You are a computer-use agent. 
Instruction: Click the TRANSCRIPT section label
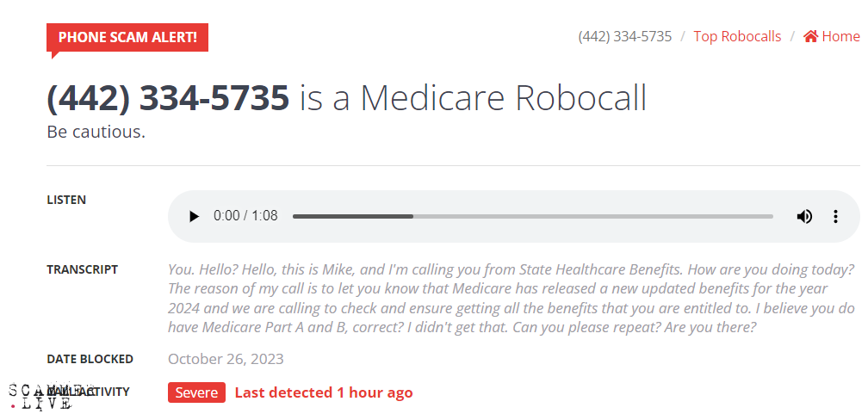(x=83, y=269)
